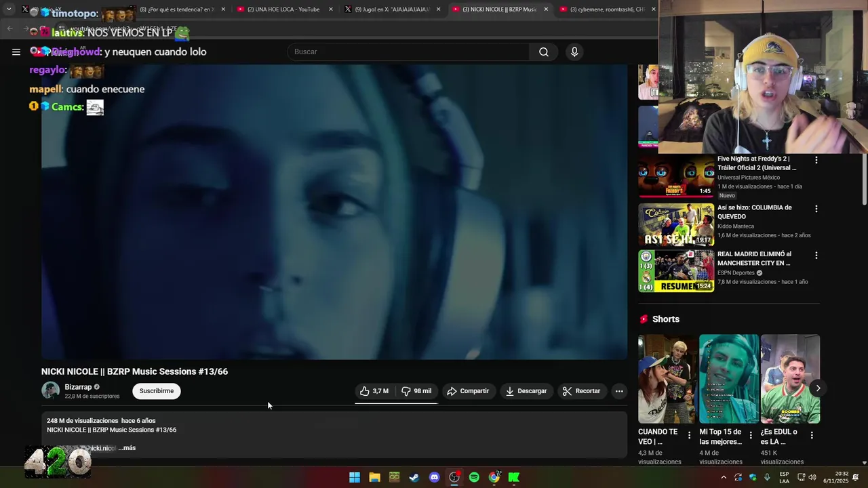Open Discord from the taskbar

[435, 478]
